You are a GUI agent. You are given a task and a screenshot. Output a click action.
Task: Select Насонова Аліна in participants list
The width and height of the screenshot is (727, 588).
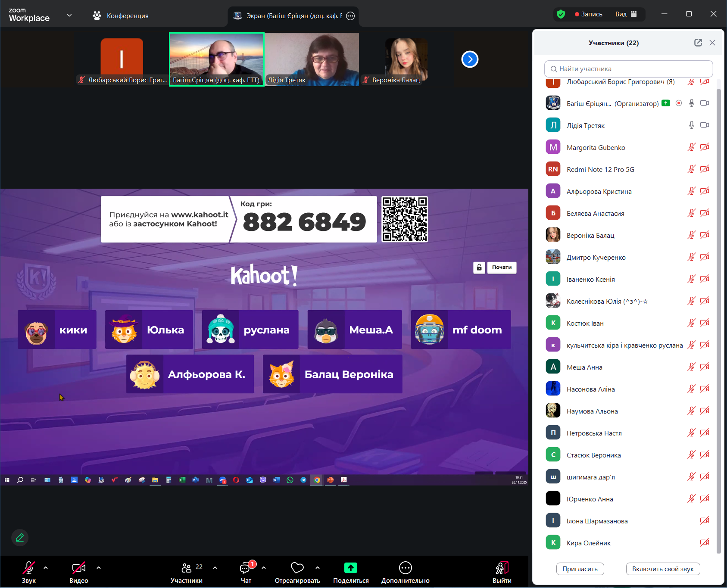(x=627, y=389)
